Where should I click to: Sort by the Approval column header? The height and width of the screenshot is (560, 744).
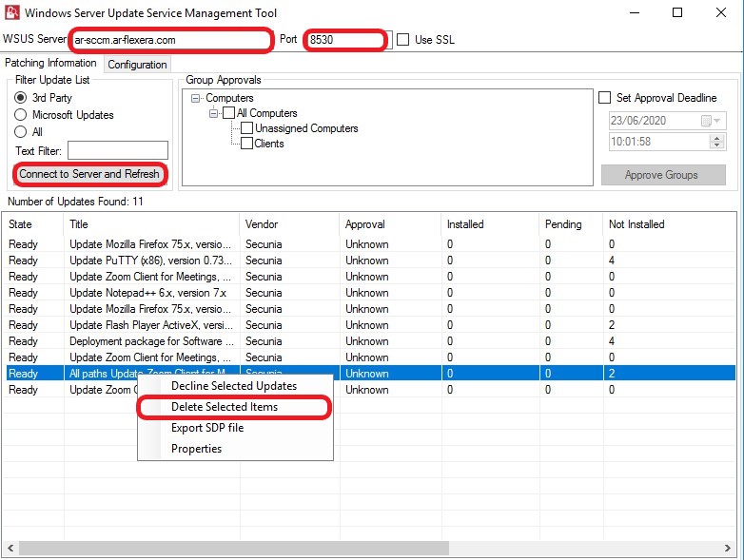pyautogui.click(x=391, y=224)
